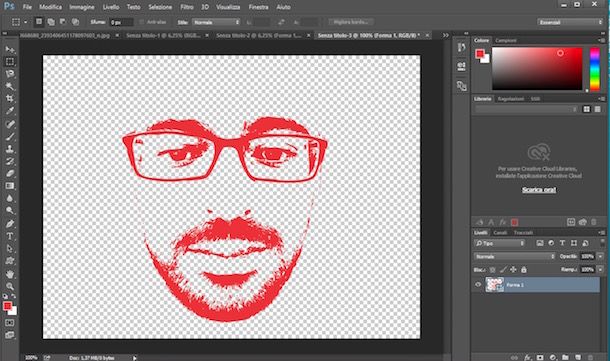The width and height of the screenshot is (610, 361).
Task: Select the Healing Brush tool
Action: click(x=10, y=124)
